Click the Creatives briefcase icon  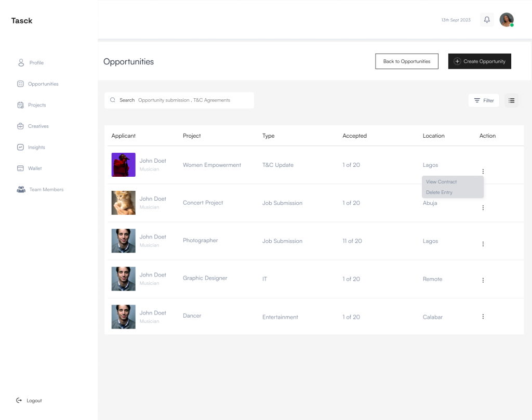[x=21, y=126]
